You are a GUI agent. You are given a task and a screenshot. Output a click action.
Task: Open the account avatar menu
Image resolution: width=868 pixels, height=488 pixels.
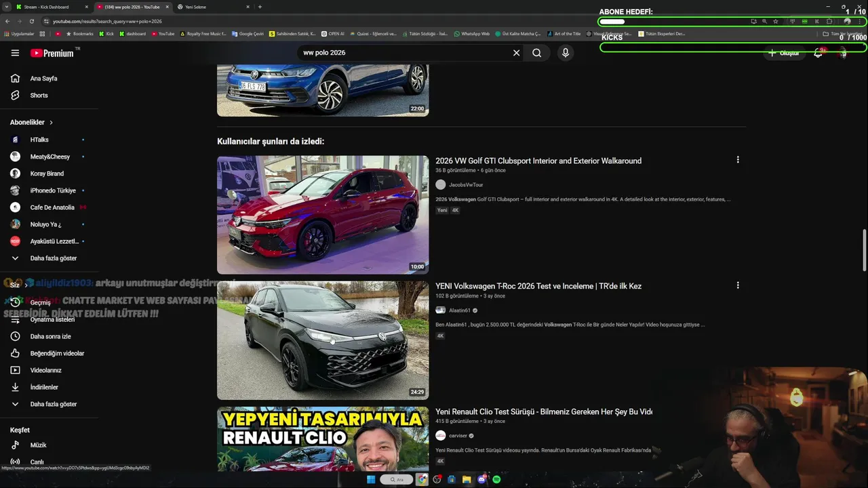(x=844, y=53)
